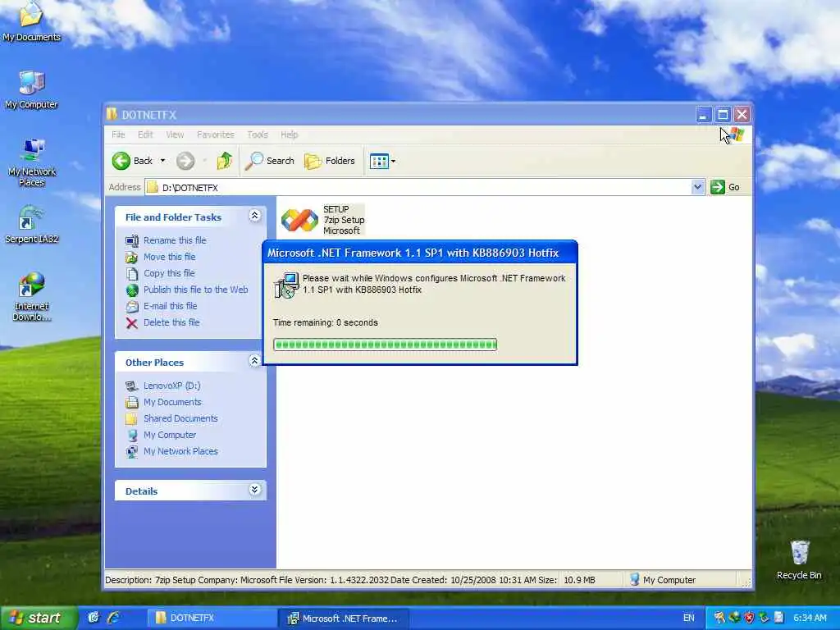The width and height of the screenshot is (840, 630).
Task: Open Shared Documents link
Action: coord(180,418)
